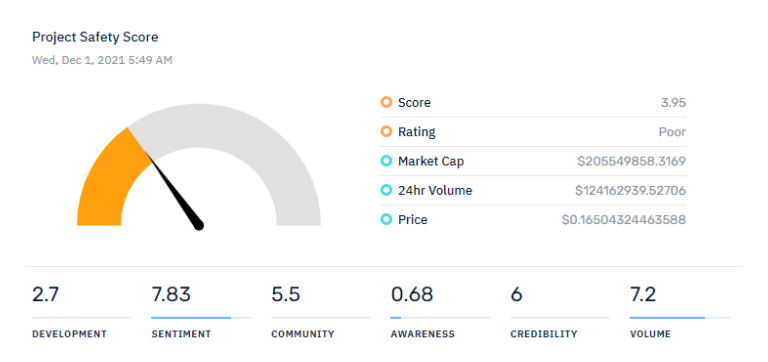Click the teal circle icon beside Market Cap
This screenshot has height=362, width=768.
tap(386, 161)
